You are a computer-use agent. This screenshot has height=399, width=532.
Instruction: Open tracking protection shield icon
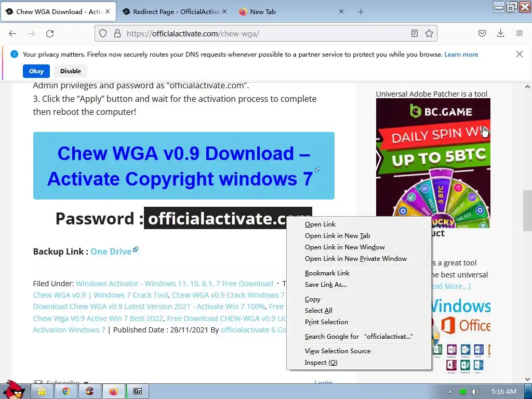pyautogui.click(x=103, y=33)
